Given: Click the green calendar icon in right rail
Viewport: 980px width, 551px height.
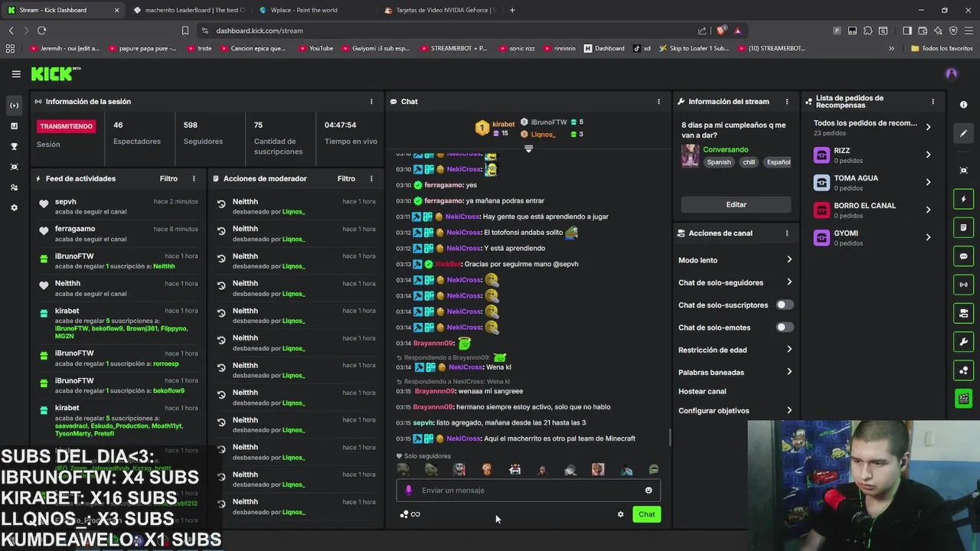Looking at the screenshot, I should pyautogui.click(x=964, y=398).
